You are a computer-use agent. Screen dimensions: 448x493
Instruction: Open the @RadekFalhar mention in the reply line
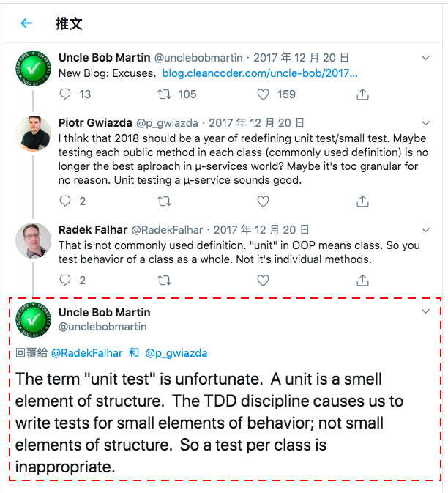[86, 353]
